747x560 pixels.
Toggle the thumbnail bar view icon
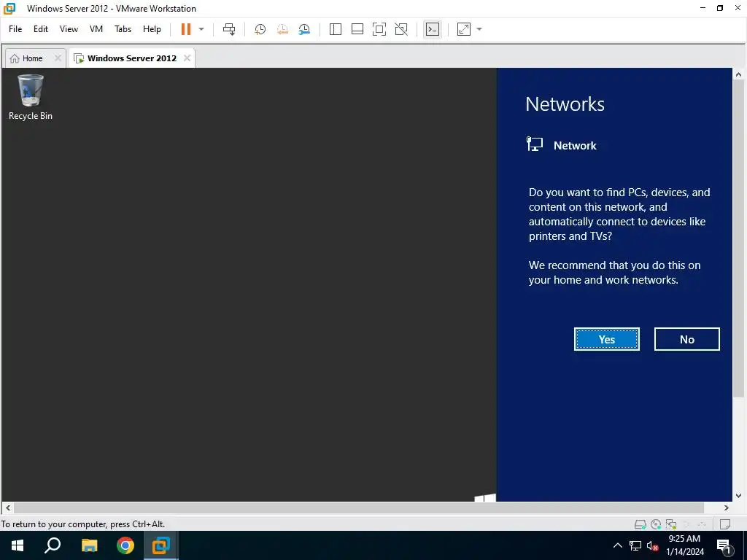357,29
